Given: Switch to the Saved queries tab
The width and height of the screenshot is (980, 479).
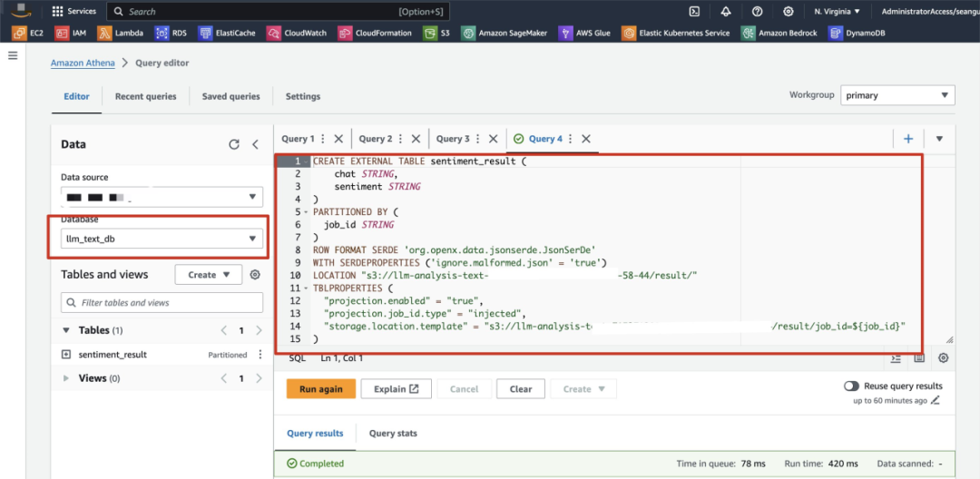Looking at the screenshot, I should tap(230, 96).
